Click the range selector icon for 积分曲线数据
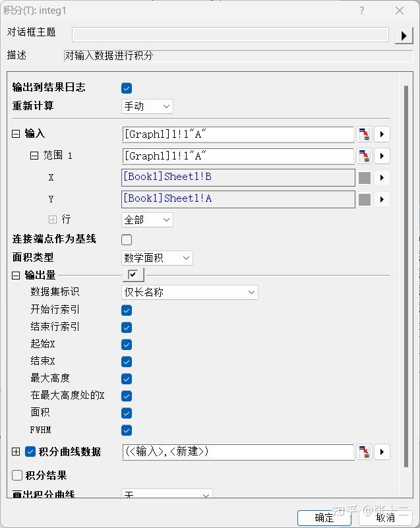This screenshot has height=528, width=420. tap(364, 452)
